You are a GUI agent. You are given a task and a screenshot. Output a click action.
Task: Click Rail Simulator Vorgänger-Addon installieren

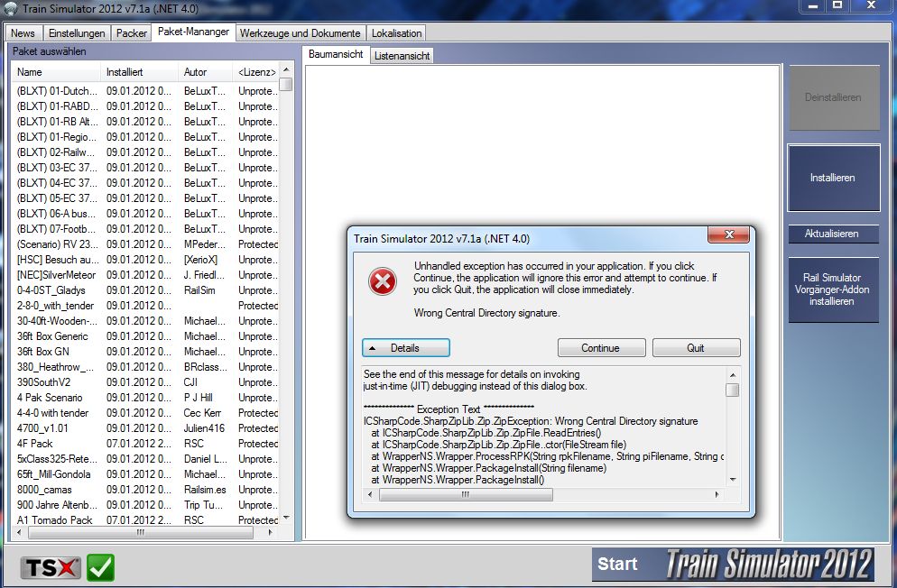pyautogui.click(x=833, y=289)
